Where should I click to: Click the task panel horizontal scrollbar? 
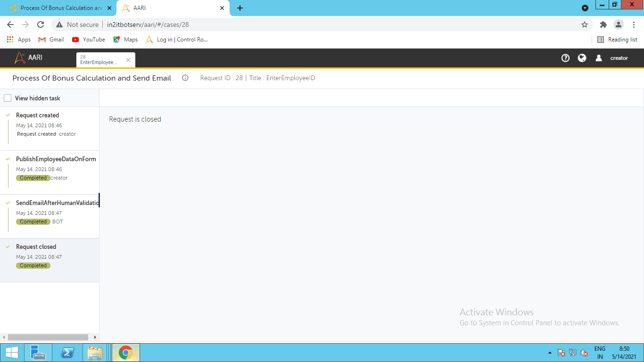point(48,337)
